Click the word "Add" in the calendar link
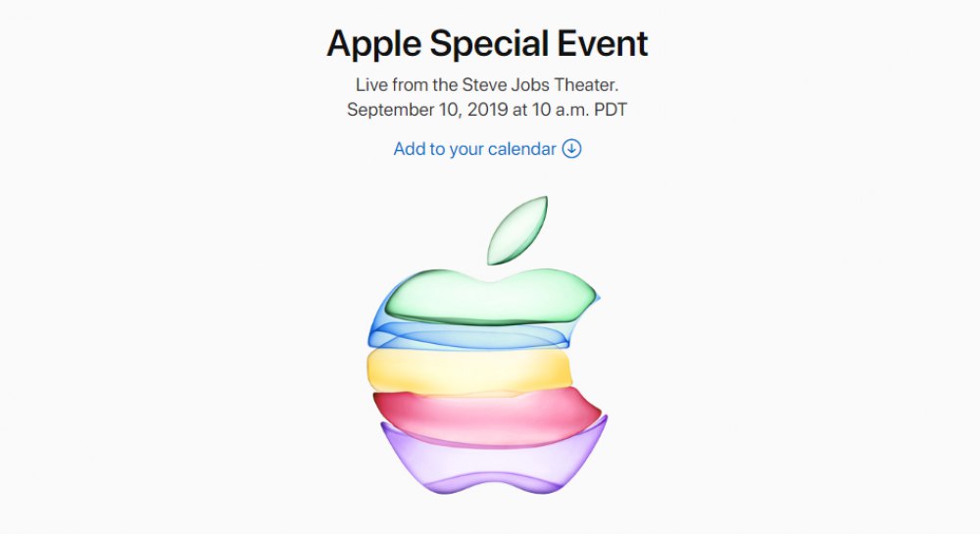The width and height of the screenshot is (980, 534). tap(410, 149)
